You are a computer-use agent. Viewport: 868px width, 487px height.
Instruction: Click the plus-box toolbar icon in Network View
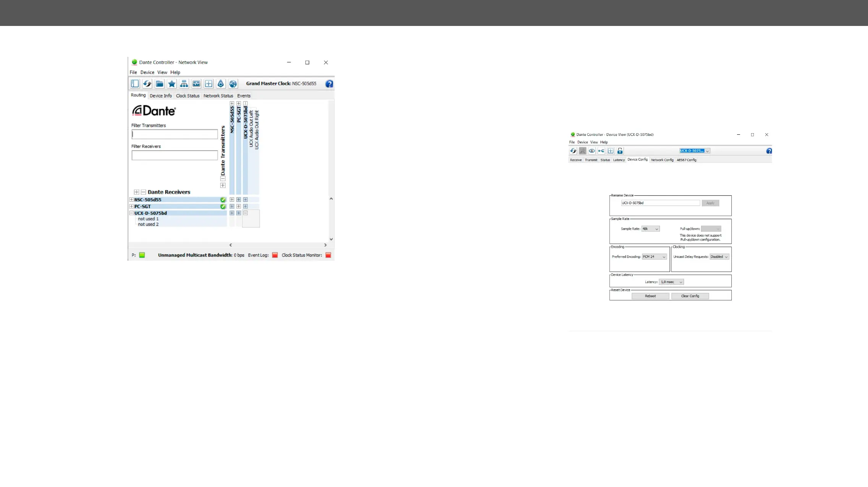tap(209, 84)
